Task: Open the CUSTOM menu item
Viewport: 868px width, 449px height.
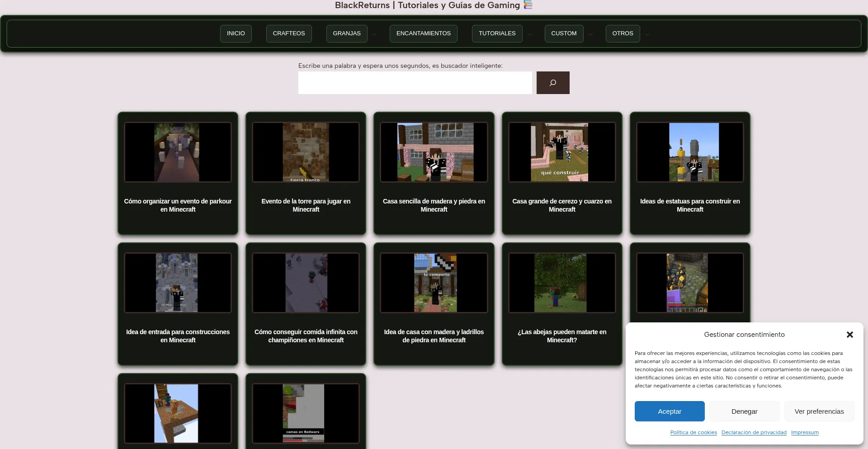Action: [564, 33]
